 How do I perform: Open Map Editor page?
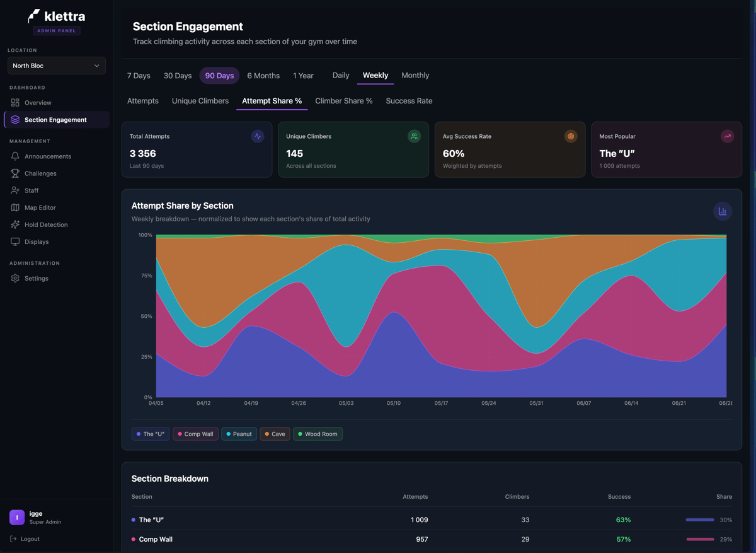tap(57, 207)
